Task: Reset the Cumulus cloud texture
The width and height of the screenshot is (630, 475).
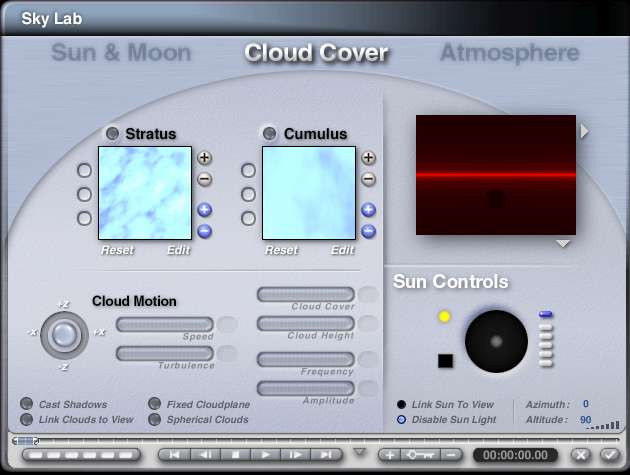Action: tap(281, 250)
